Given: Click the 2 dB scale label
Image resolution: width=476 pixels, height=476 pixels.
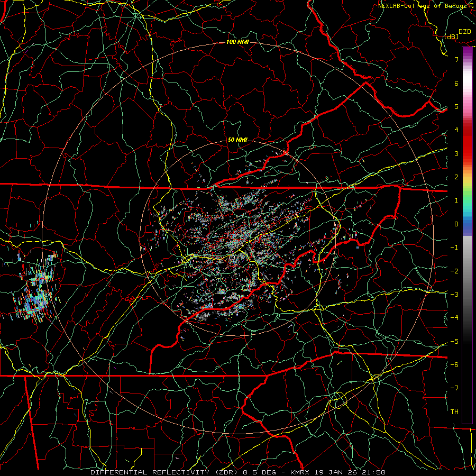Looking at the screenshot, I should point(456,177).
